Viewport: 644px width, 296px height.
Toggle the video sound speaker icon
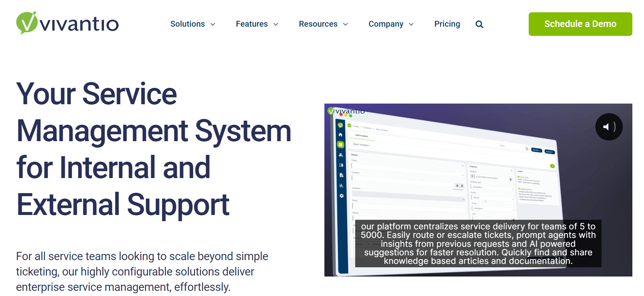pos(609,127)
